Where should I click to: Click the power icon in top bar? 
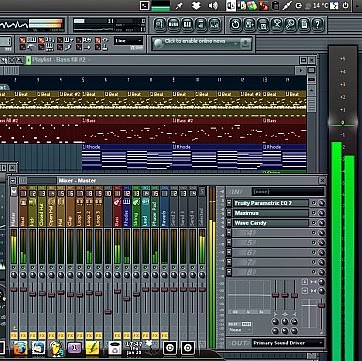(x=346, y=5)
